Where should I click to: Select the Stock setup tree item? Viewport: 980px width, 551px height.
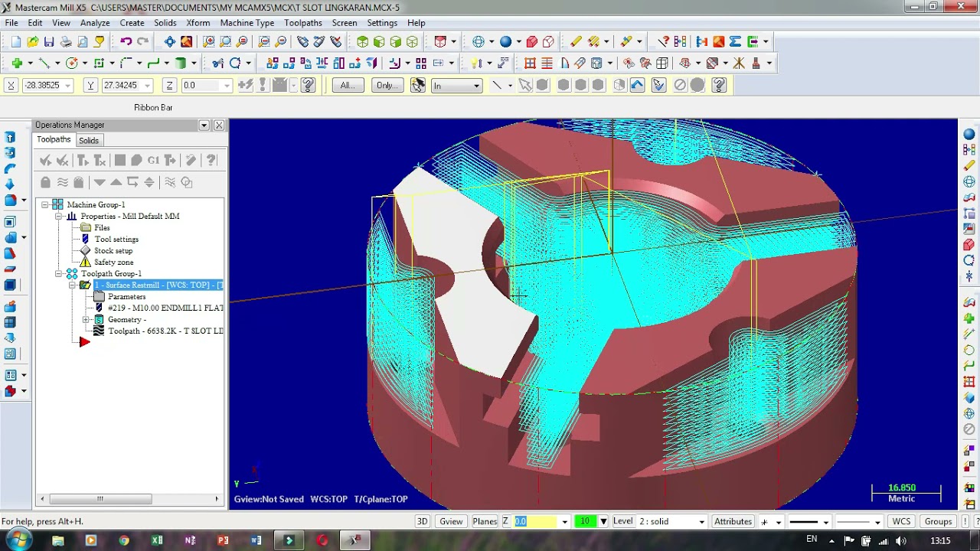point(113,250)
